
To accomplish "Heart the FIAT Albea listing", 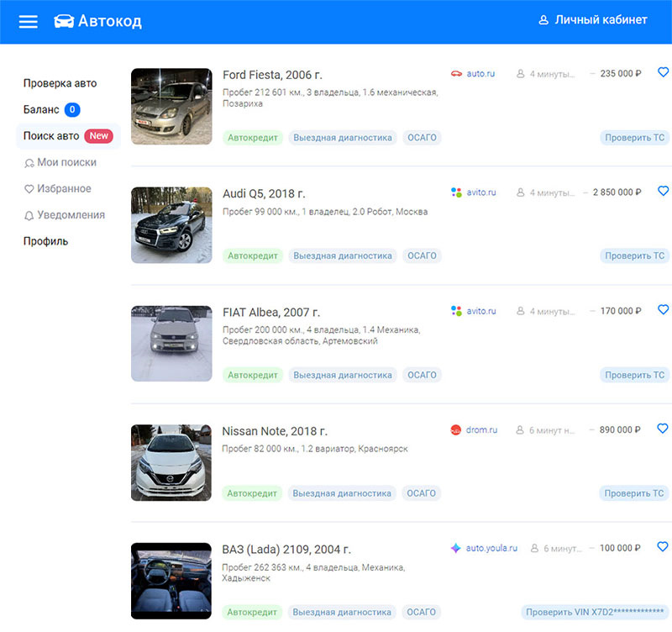I will click(663, 310).
